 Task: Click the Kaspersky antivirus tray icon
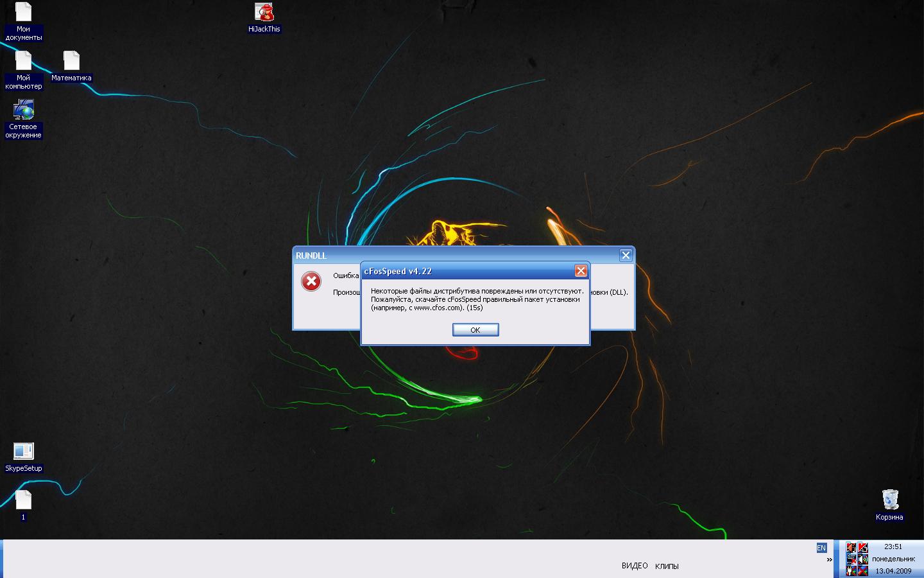(863, 548)
